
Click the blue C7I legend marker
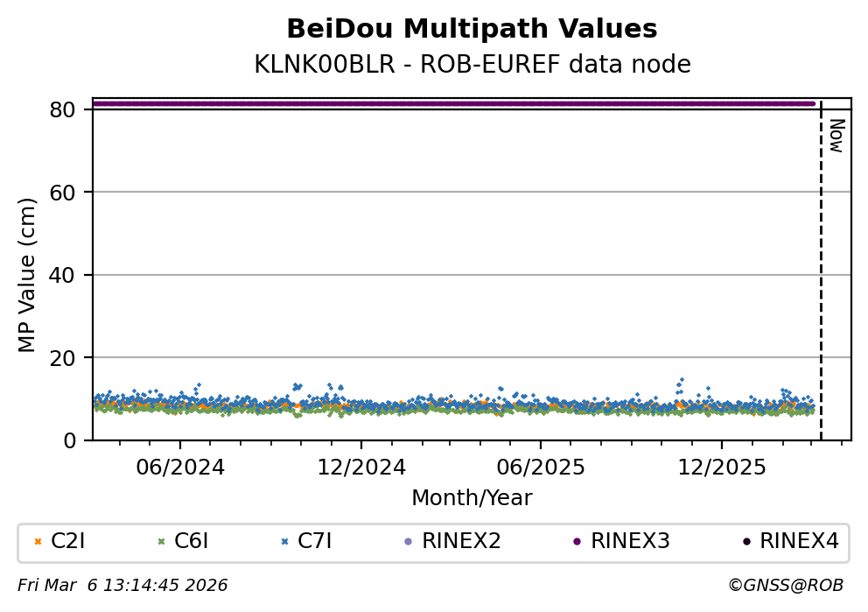pos(284,542)
